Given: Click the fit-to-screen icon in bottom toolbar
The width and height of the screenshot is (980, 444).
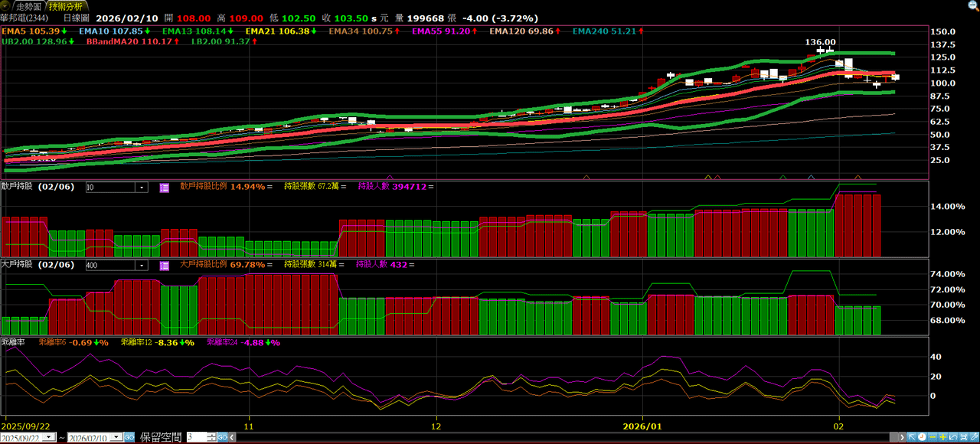Looking at the screenshot, I should pos(964,437).
